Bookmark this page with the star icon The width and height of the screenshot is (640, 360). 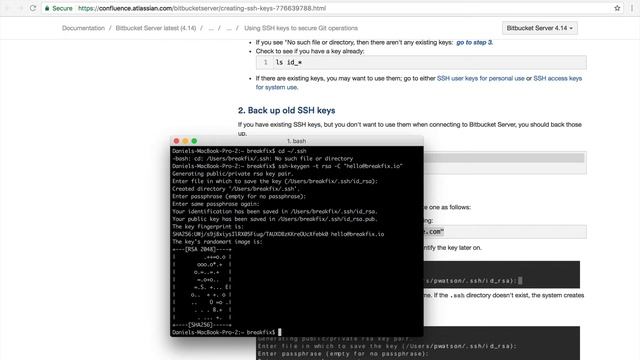(x=617, y=8)
